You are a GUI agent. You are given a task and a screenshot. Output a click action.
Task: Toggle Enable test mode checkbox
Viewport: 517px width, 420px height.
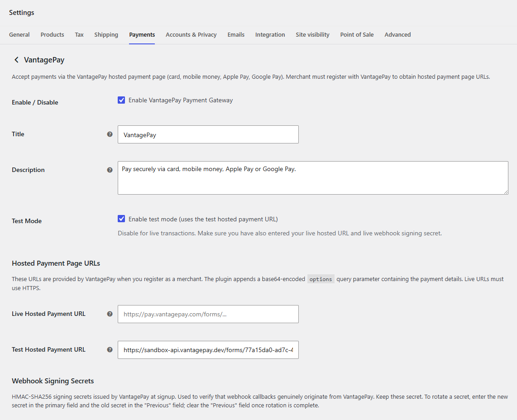pos(121,219)
